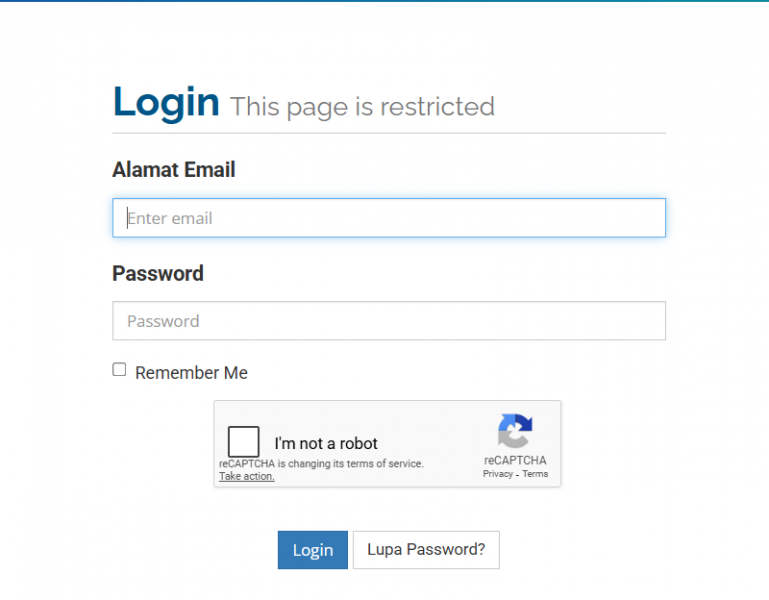Open the reCAPTCHA Terms link

pos(535,474)
